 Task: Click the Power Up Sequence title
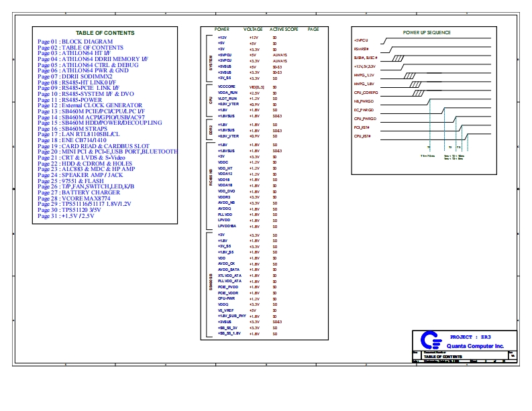427,32
